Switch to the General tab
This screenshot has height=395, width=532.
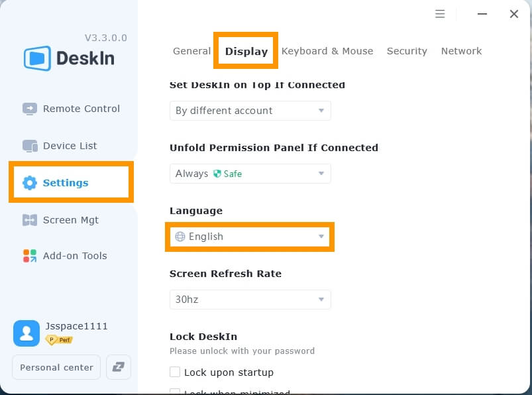point(191,51)
